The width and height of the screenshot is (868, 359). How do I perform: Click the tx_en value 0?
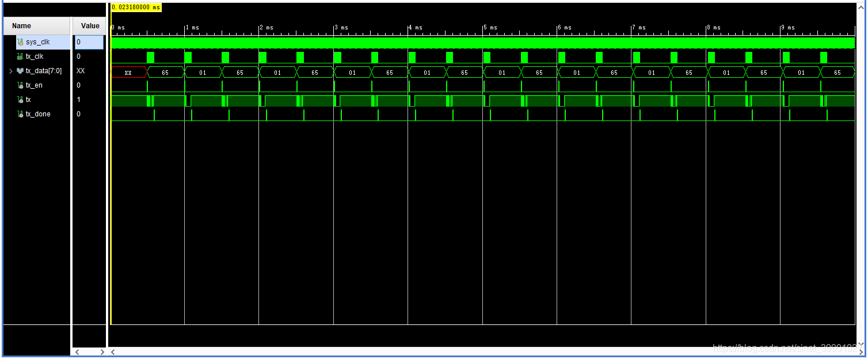pyautogui.click(x=79, y=85)
